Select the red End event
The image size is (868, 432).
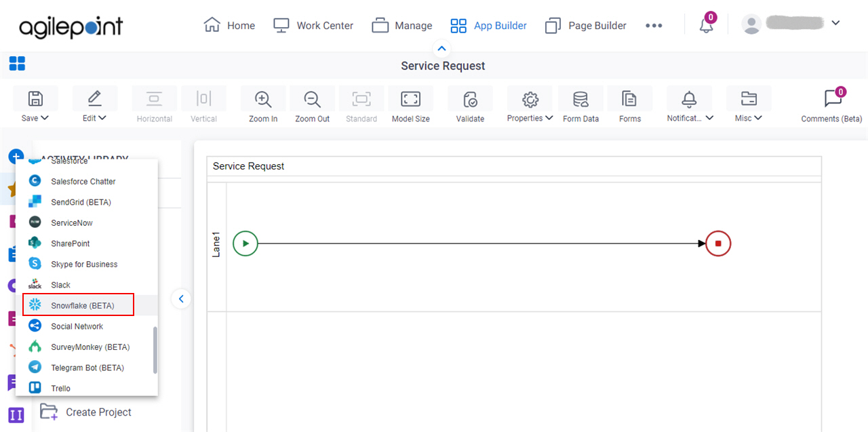pyautogui.click(x=718, y=243)
